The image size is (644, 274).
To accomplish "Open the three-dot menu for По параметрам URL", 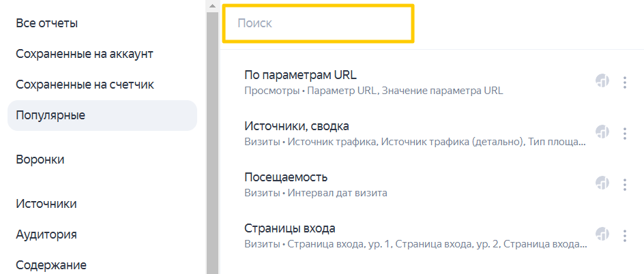I will tap(625, 82).
